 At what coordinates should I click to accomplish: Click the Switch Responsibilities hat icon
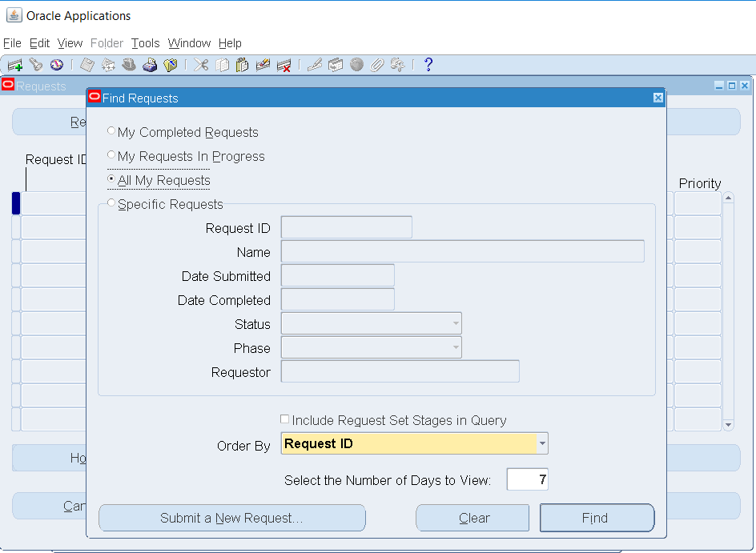coord(129,65)
